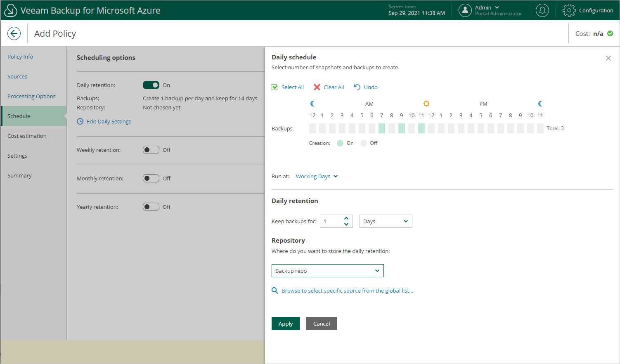Turn off the Daily retention switch

point(151,85)
